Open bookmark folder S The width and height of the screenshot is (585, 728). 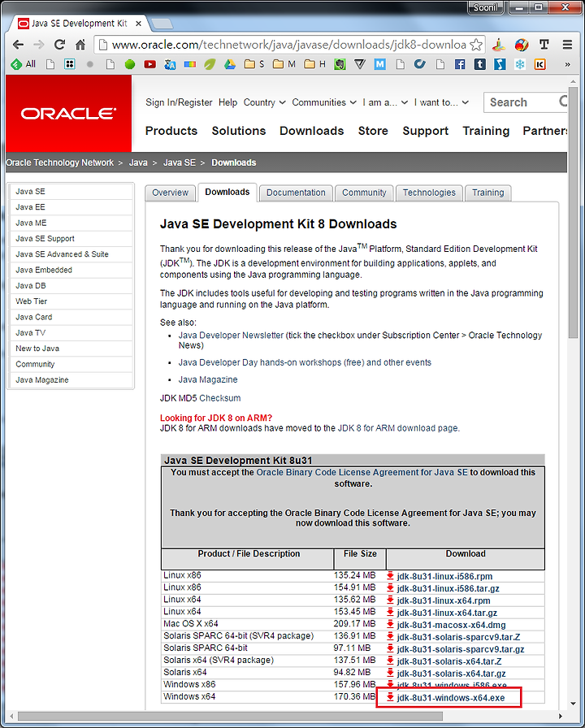(x=254, y=64)
